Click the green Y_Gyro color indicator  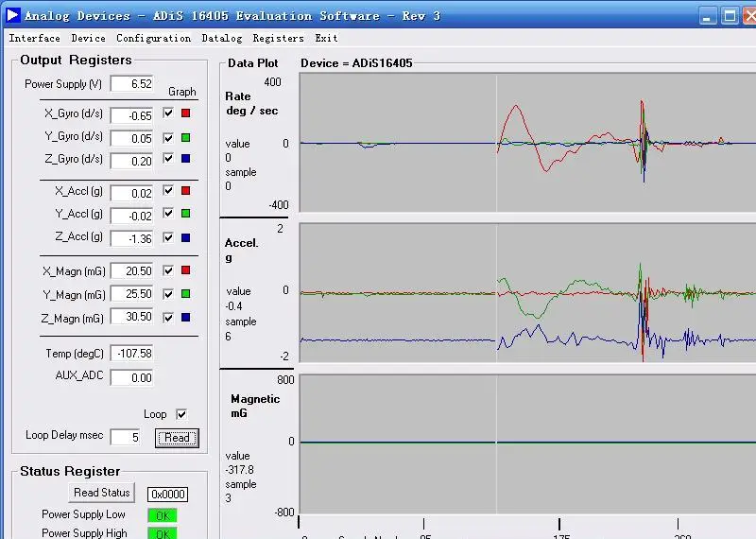(186, 137)
